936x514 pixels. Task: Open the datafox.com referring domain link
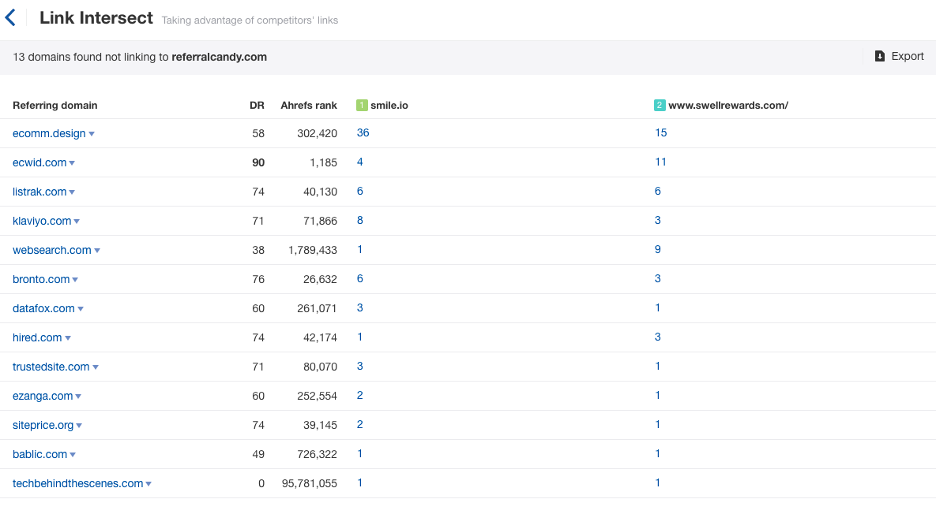click(x=44, y=308)
